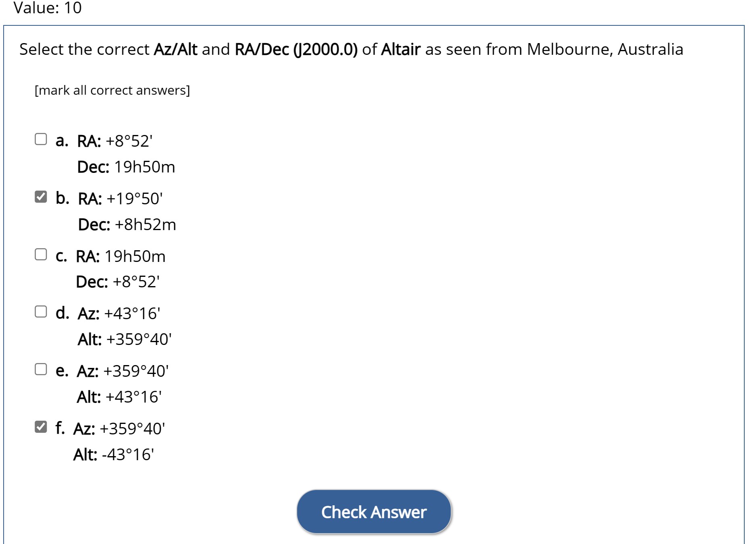Image resolution: width=756 pixels, height=544 pixels.
Task: Click the question text about Altair
Action: (351, 49)
